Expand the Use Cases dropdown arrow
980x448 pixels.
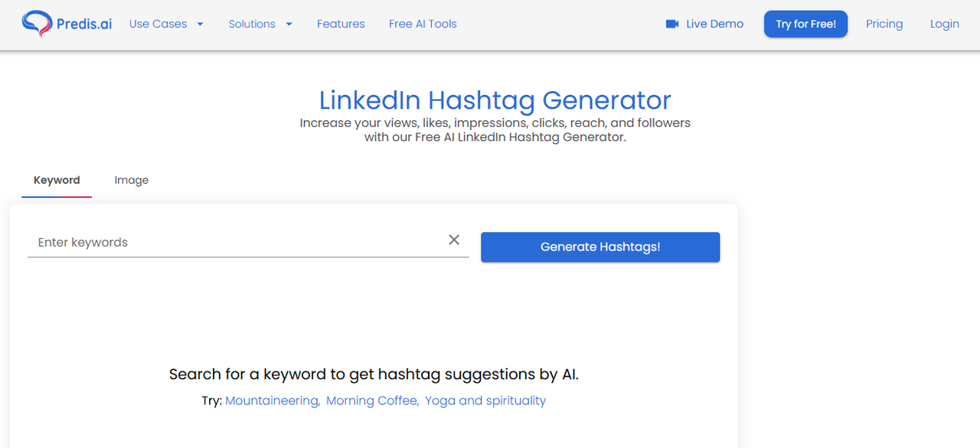tap(201, 24)
